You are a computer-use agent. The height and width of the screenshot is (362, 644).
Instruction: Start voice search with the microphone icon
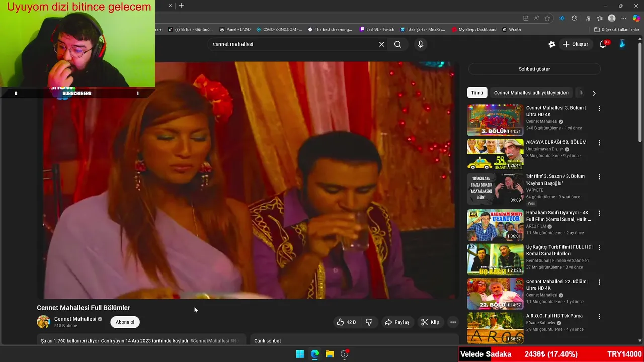[x=421, y=44]
